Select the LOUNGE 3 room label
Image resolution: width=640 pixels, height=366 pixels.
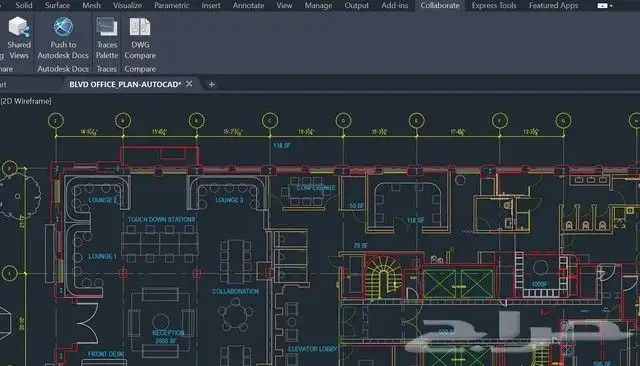[229, 200]
